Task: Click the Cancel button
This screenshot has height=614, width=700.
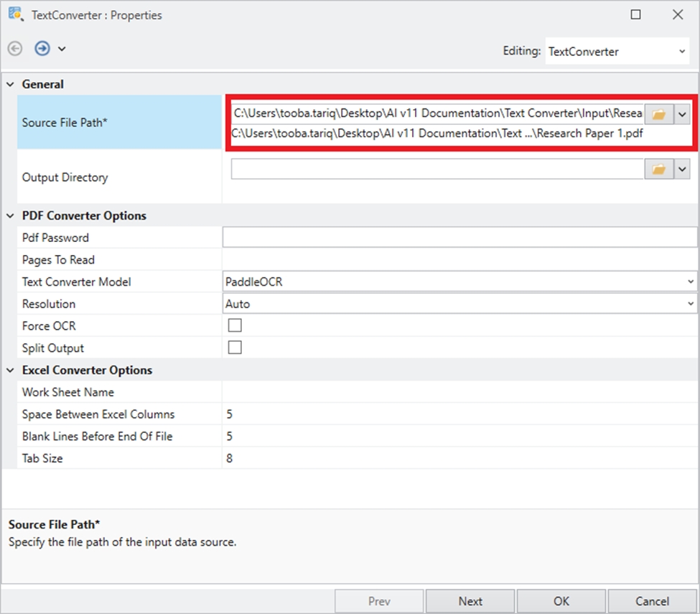Action: 652,601
